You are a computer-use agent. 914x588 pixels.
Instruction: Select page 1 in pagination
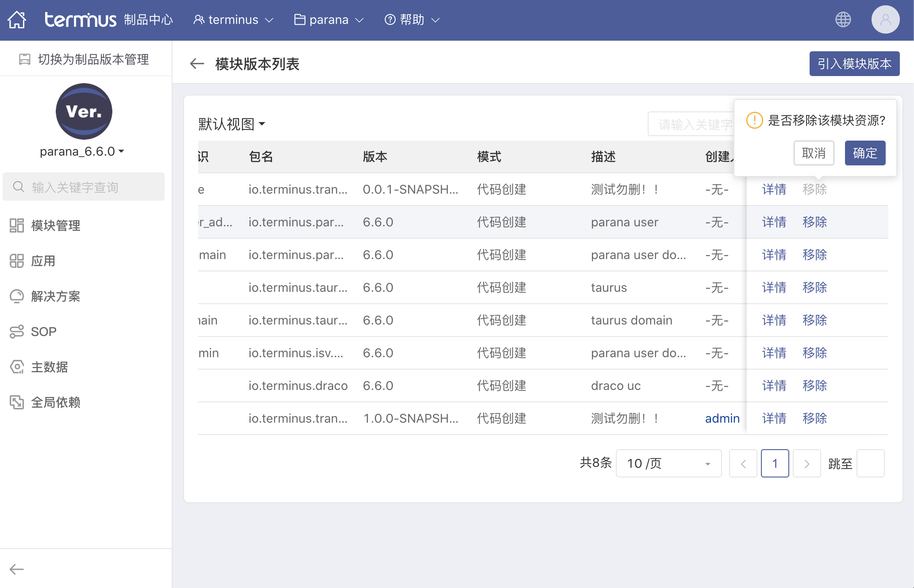(x=775, y=463)
